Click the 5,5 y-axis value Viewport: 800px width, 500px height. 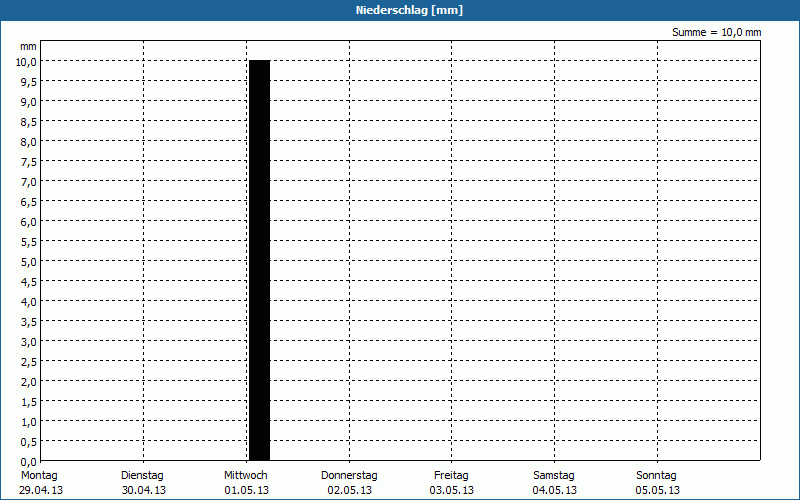[x=28, y=242]
